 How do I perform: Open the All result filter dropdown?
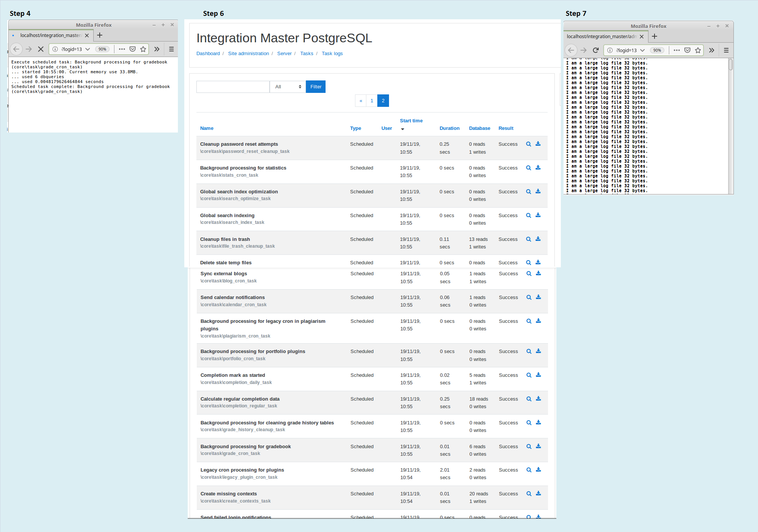[288, 87]
